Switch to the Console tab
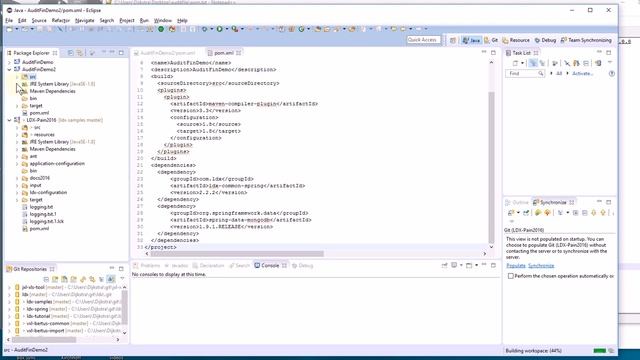 tap(270, 265)
